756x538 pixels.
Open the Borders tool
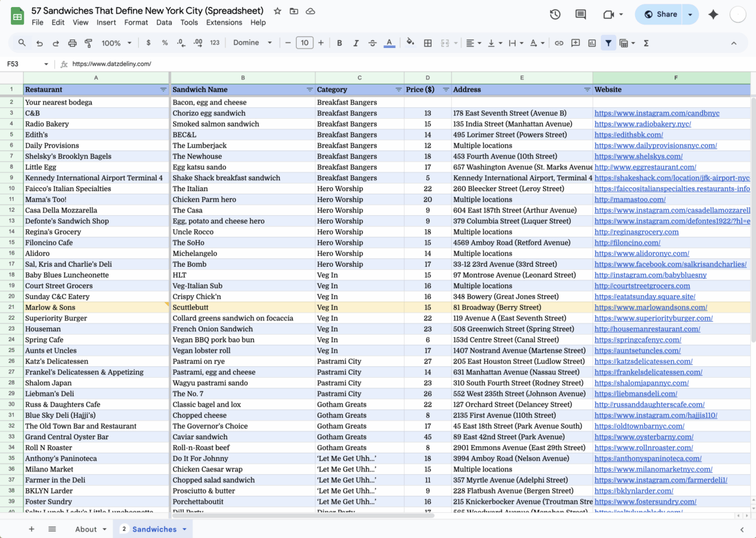pos(428,43)
